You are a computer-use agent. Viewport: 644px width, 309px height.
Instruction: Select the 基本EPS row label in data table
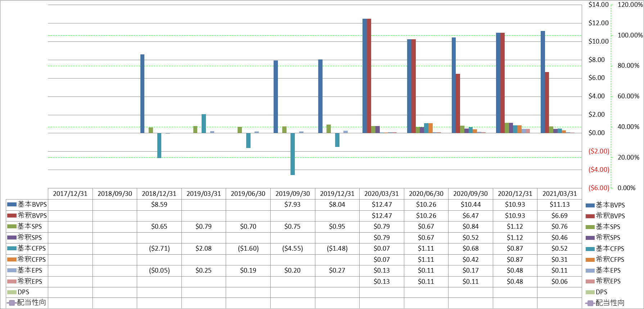tap(30, 270)
